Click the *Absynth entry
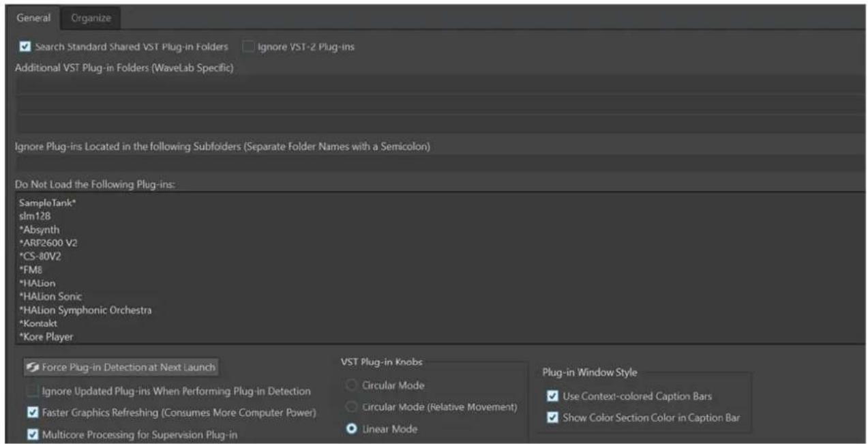 pyautogui.click(x=40, y=229)
